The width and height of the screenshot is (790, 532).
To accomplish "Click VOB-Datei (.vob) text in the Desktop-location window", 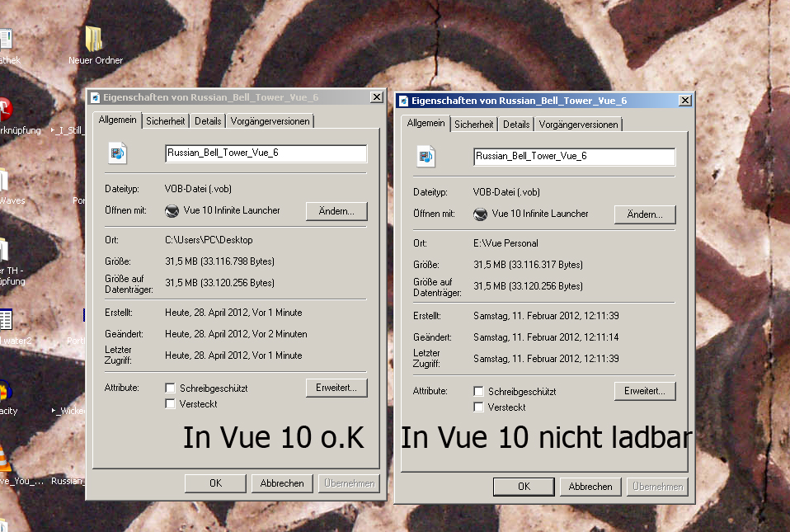I will point(198,189).
